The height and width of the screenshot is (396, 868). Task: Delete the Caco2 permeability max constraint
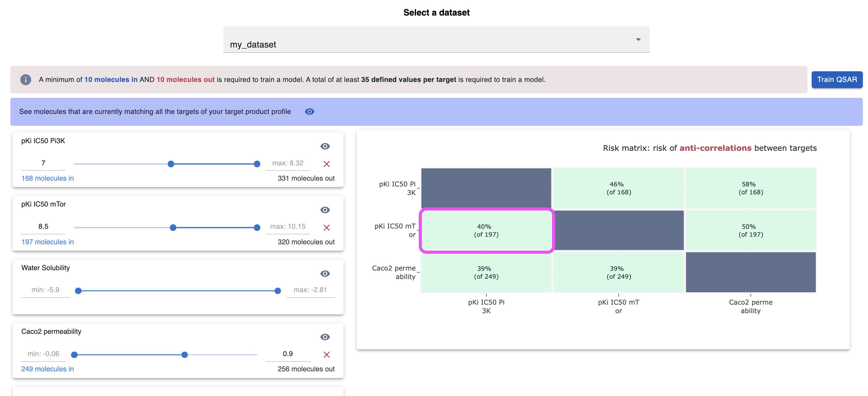click(326, 355)
